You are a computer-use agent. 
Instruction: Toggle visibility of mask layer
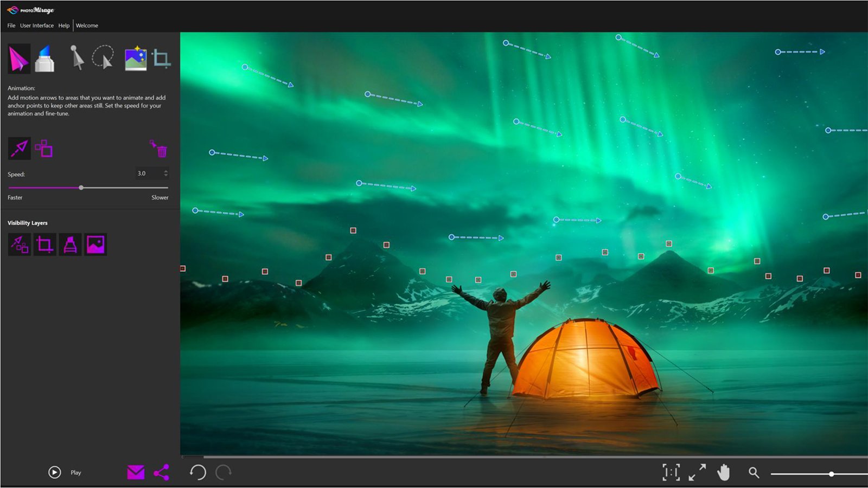70,245
